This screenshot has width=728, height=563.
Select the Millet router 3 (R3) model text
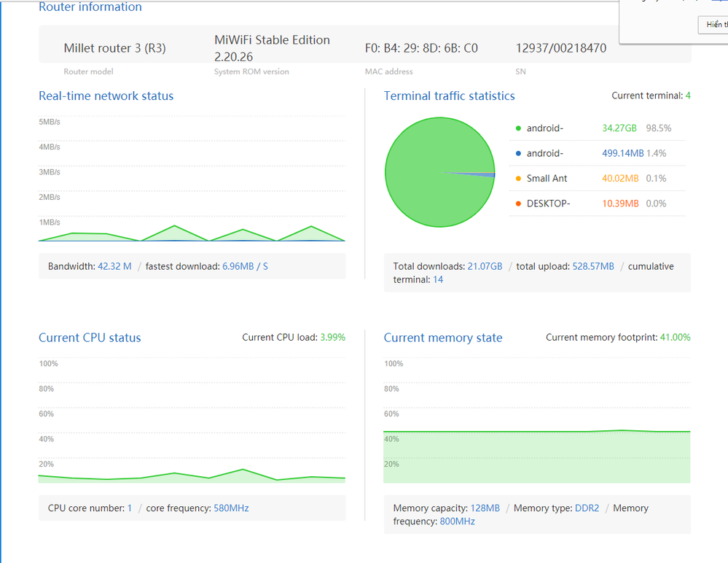pyautogui.click(x=114, y=48)
